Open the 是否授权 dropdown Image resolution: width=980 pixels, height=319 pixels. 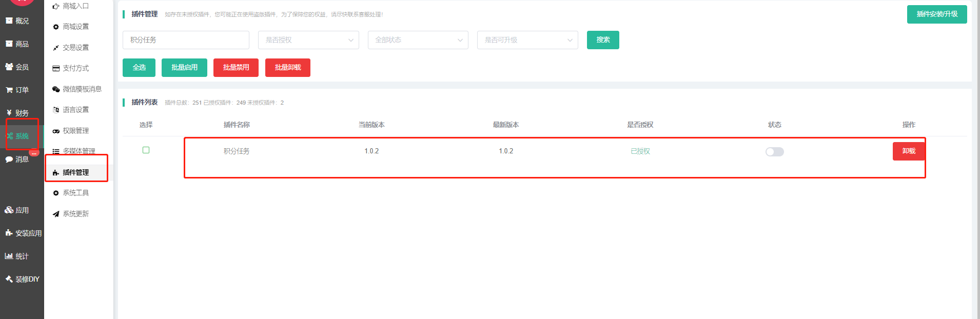click(308, 40)
